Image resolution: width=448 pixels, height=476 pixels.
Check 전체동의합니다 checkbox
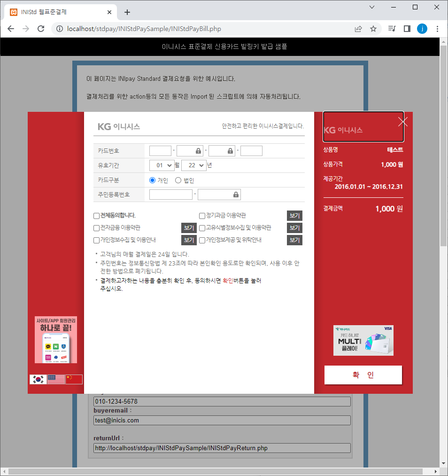[96, 216]
